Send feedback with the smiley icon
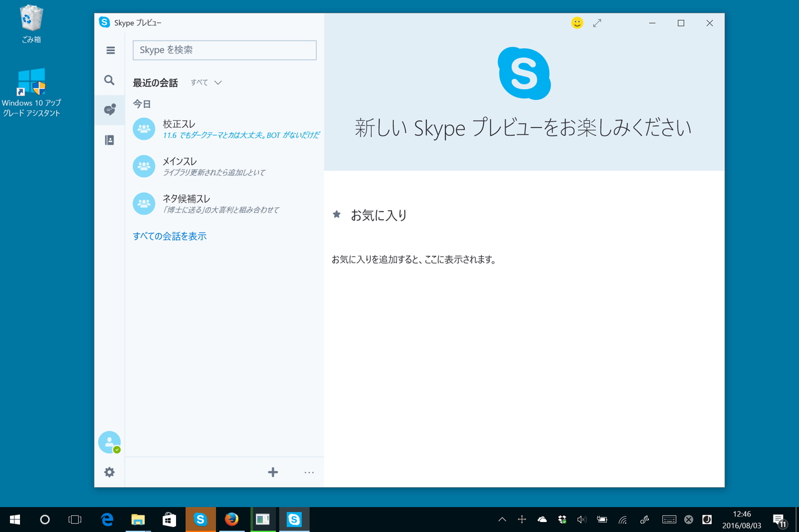The width and height of the screenshot is (799, 532). [x=577, y=22]
